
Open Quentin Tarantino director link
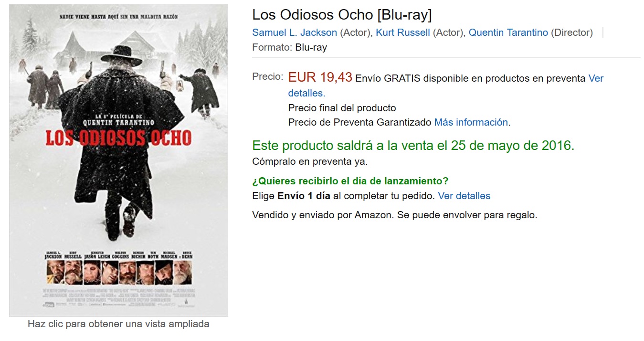tap(508, 32)
